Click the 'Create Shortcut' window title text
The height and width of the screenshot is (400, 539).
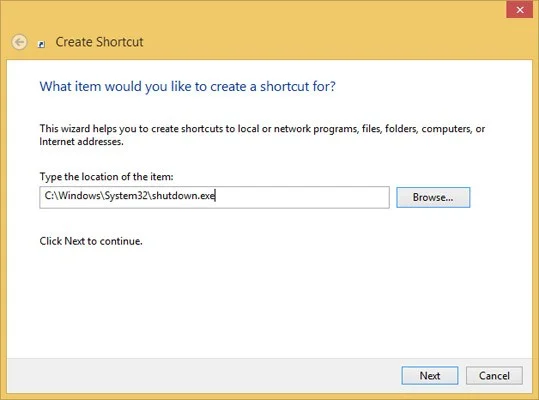99,42
